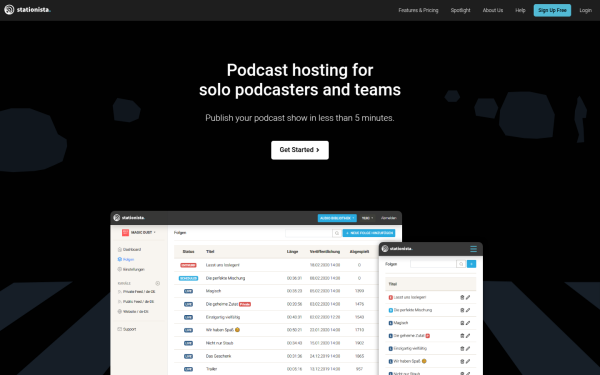Open Public Feed channel in sidebar

pos(136,302)
